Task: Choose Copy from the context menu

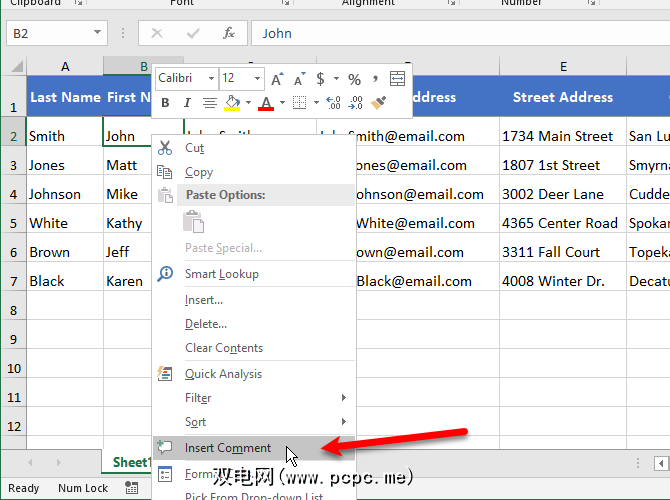Action: [x=255, y=172]
